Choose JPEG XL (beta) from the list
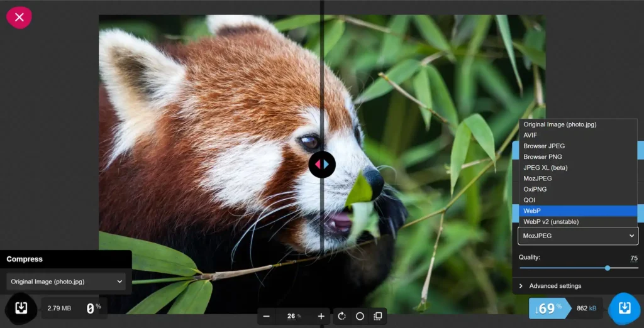The image size is (644, 328). click(x=578, y=168)
